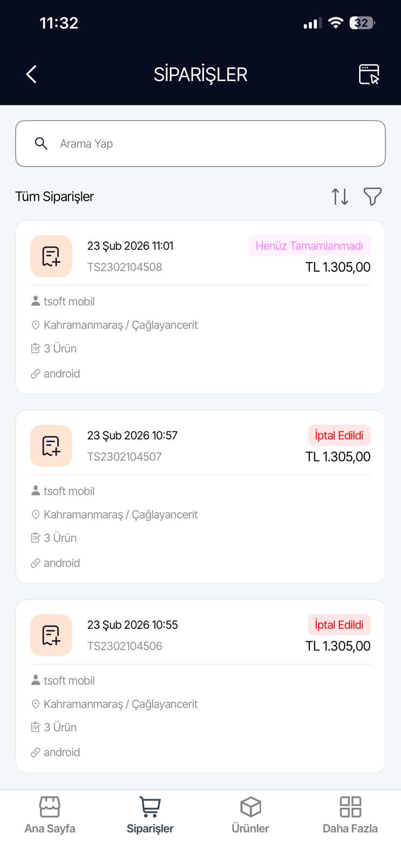Open the filter funnel icon

coord(372,196)
